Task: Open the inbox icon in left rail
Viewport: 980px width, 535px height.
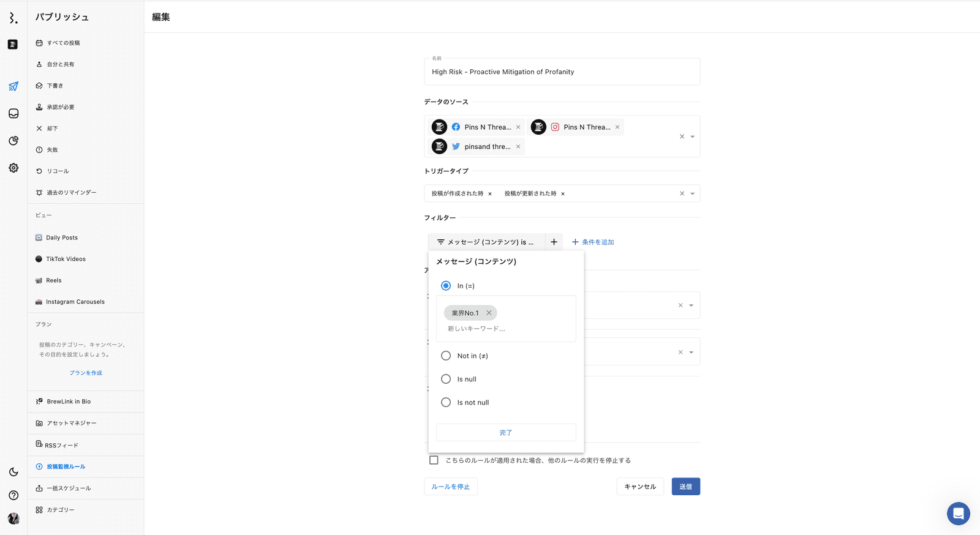Action: click(13, 114)
